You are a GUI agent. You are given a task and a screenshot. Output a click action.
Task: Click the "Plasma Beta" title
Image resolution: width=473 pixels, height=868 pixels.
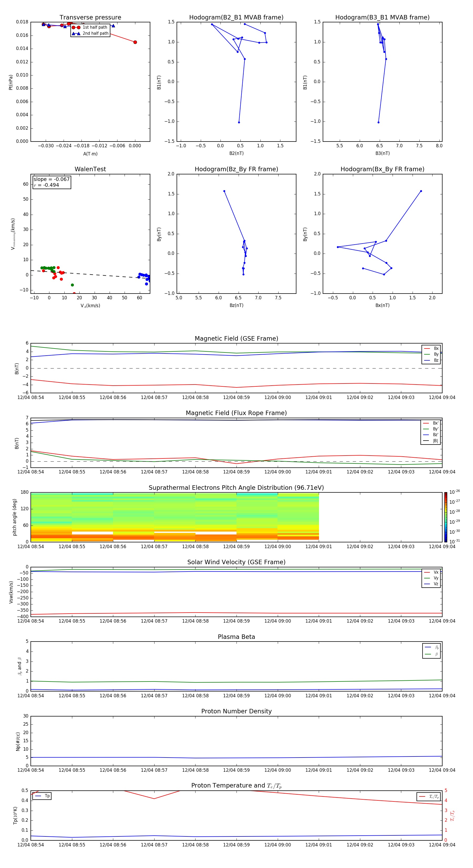(236, 637)
